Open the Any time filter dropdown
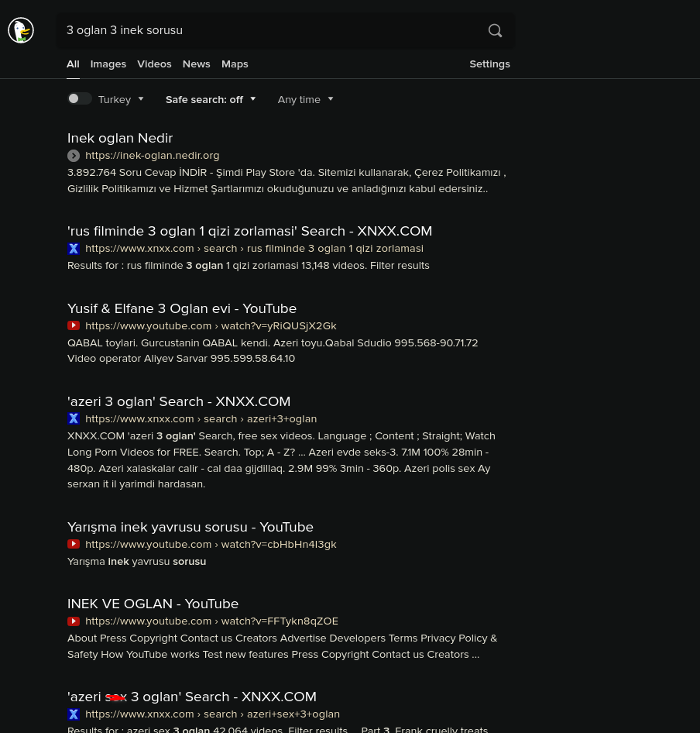 (x=305, y=99)
